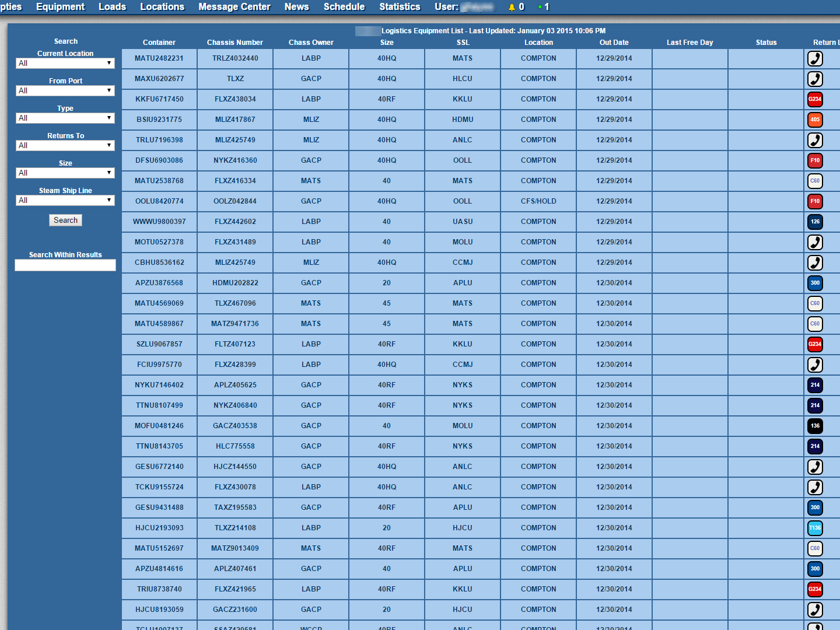Click chassis number cell HDMU202822

pos(235,283)
